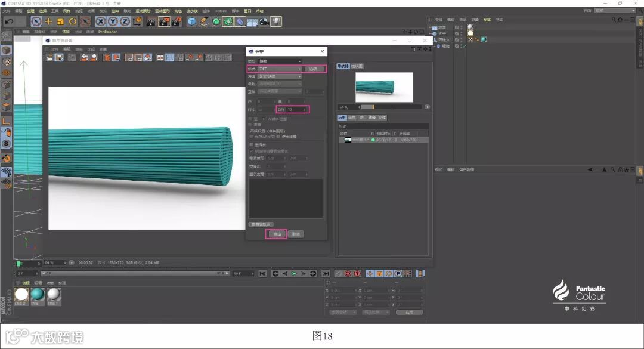Viewport: 644px width, 349px height.
Task: Toggle the Z axis lock
Action: (x=125, y=21)
